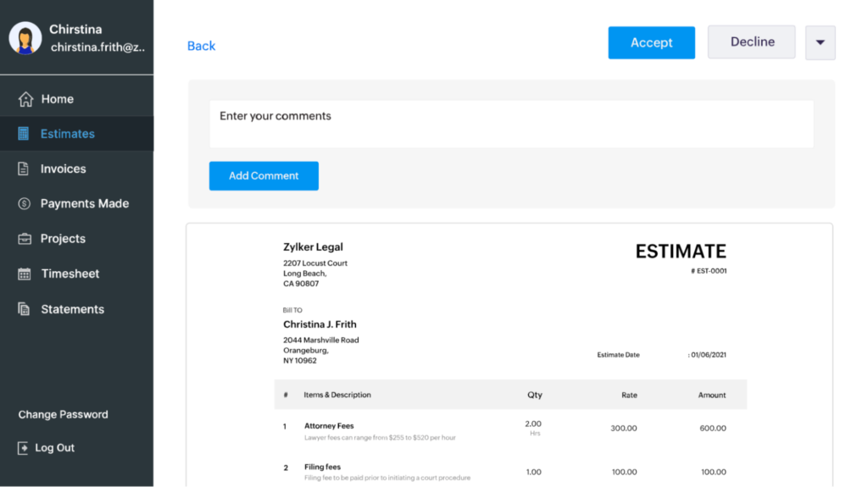Decline the estimate
This screenshot has width=868, height=487.
(x=752, y=42)
